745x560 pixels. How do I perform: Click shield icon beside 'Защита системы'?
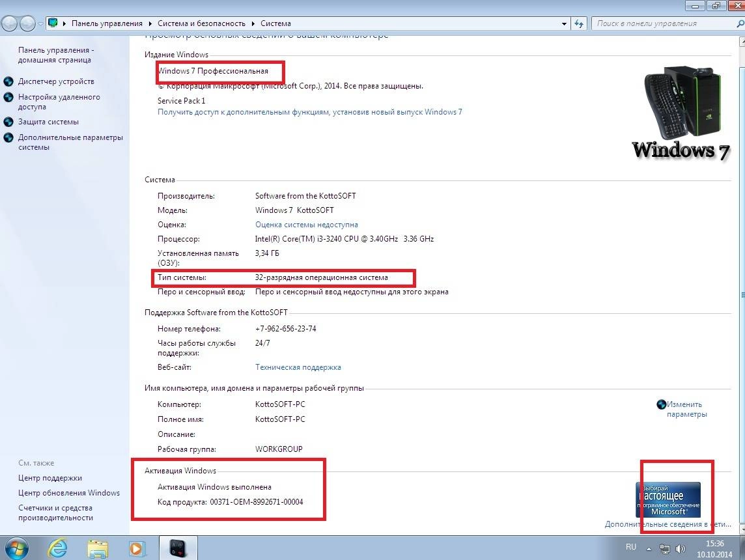(x=8, y=122)
